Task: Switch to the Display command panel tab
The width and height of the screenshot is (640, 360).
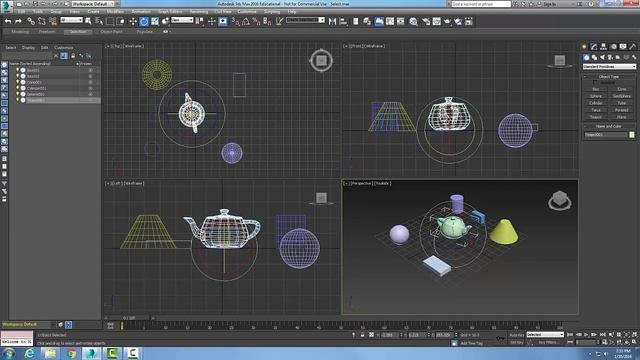Action: (x=623, y=47)
